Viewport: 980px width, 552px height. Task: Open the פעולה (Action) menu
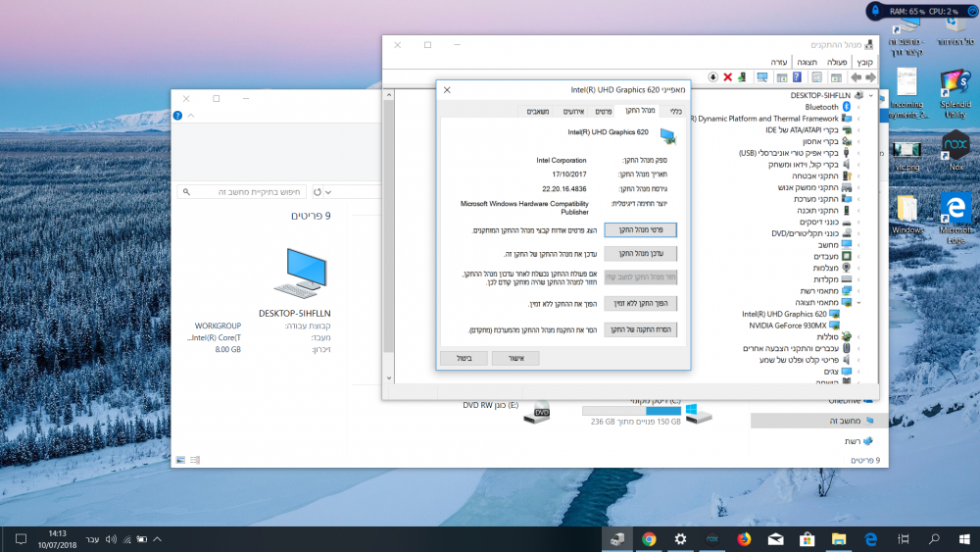pos(837,62)
